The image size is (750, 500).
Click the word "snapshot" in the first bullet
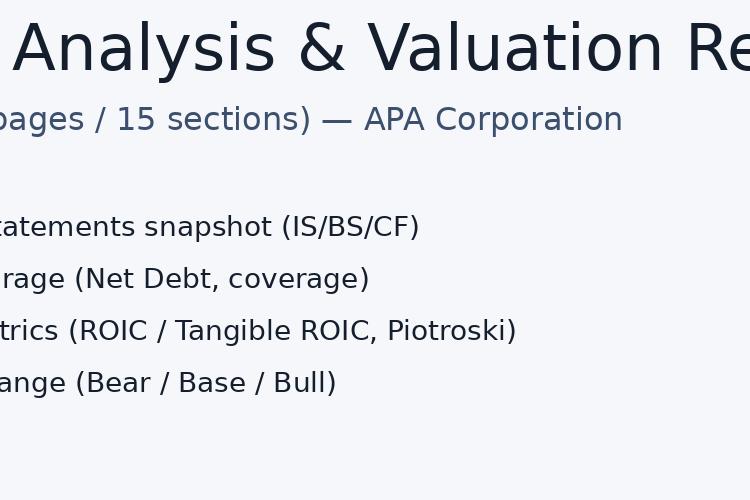tap(208, 228)
